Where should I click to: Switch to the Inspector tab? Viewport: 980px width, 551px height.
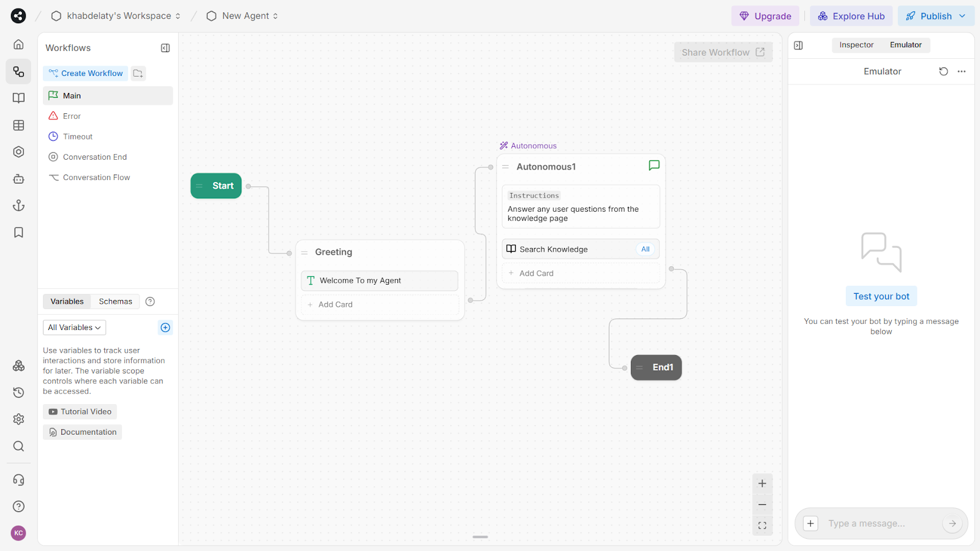856,45
